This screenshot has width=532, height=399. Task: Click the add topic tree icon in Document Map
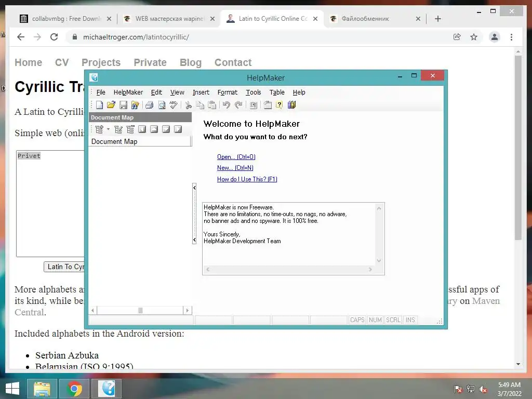pyautogui.click(x=99, y=129)
